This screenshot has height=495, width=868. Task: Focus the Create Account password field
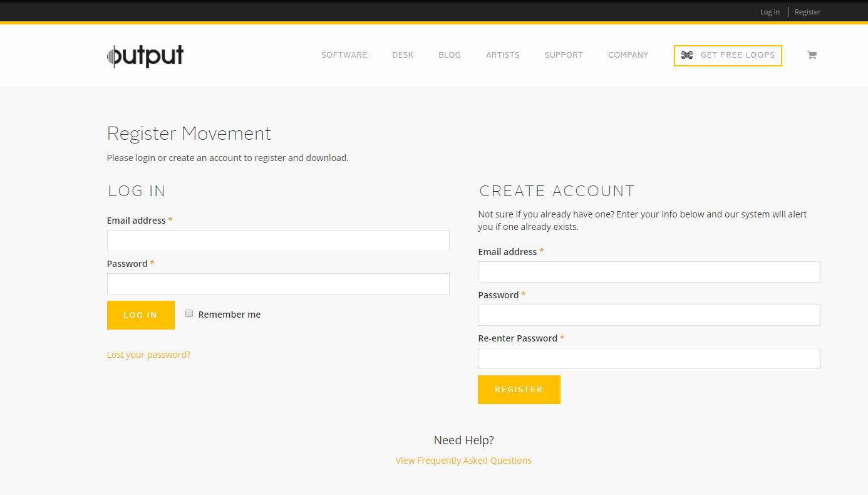click(649, 315)
